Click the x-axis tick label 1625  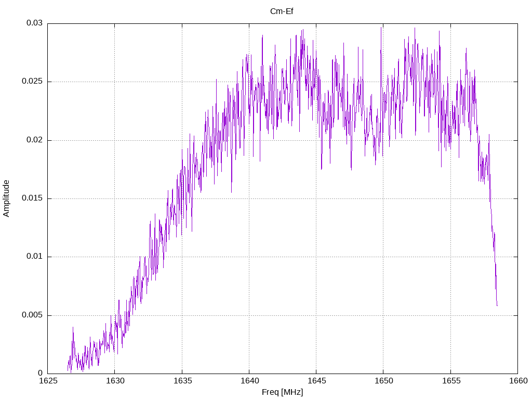point(48,381)
